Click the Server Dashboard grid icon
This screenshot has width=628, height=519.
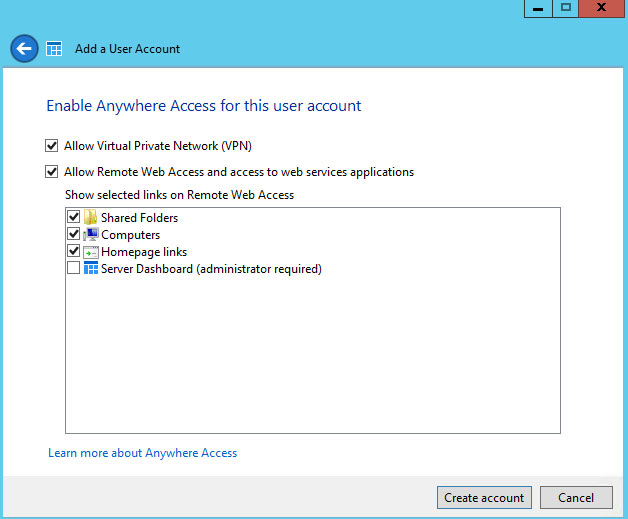91,269
